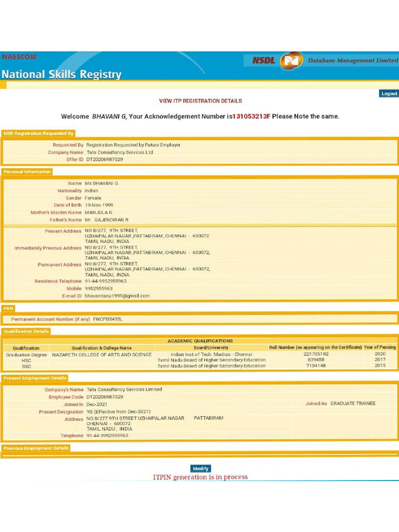
Task: Click the employment Telephone value 91-44-9952955963
Action: [107, 435]
